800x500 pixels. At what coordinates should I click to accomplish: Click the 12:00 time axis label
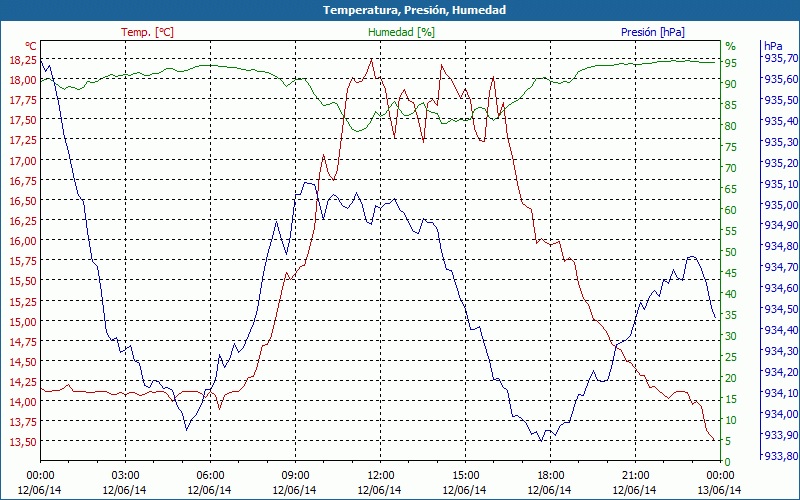380,476
